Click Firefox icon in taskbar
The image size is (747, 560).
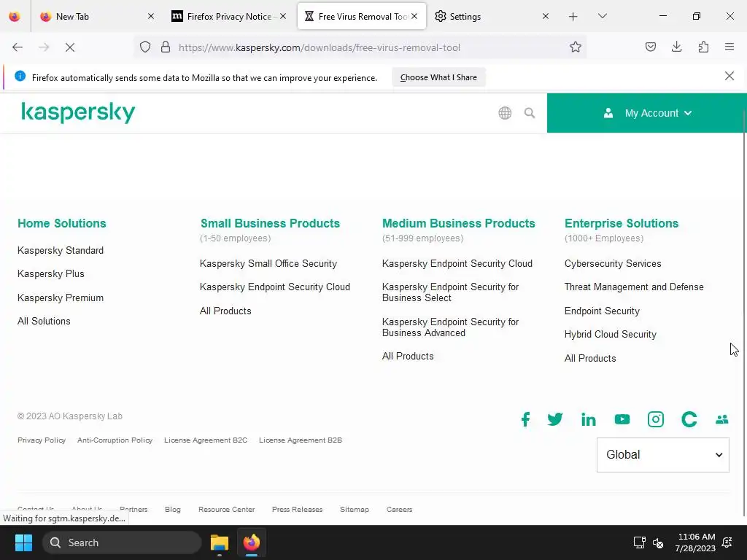[252, 542]
